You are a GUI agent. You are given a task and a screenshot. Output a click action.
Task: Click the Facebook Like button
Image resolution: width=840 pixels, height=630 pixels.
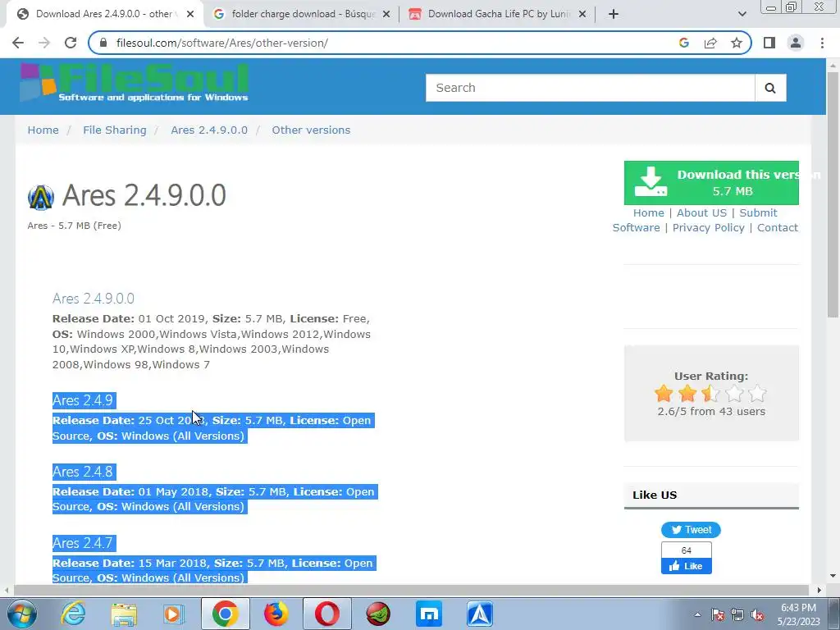click(x=687, y=566)
